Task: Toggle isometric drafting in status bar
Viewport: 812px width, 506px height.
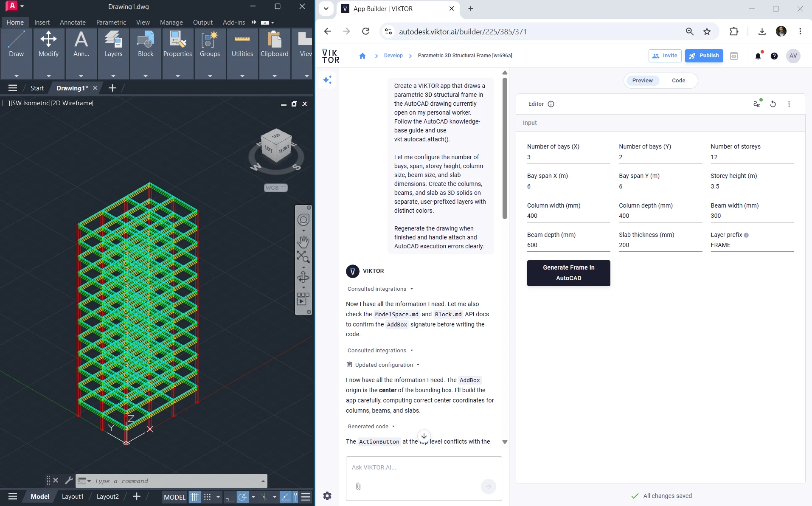Action: click(264, 497)
